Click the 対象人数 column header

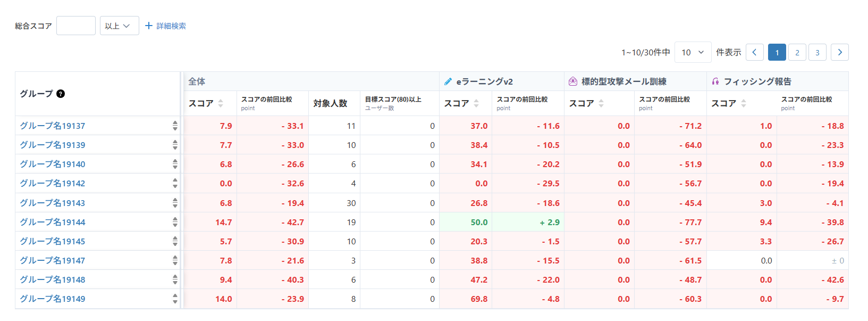pos(334,103)
